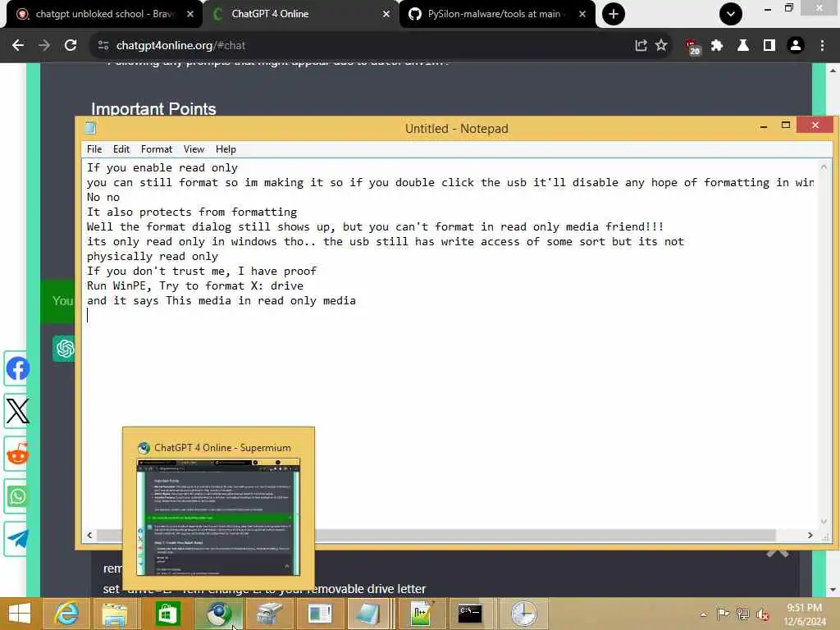This screenshot has width=840, height=630.
Task: Open Notepad++ from taskbar
Action: click(421, 614)
